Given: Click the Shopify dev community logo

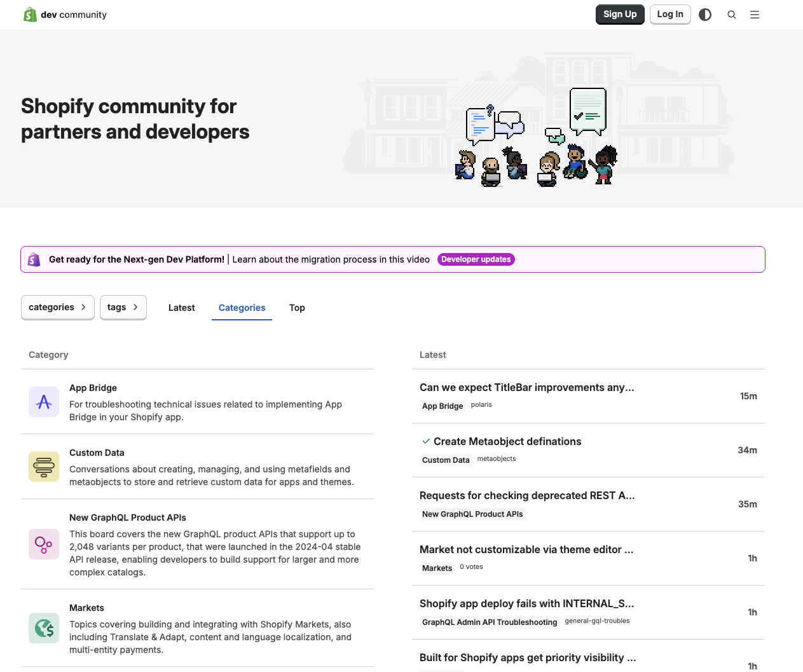Looking at the screenshot, I should pyautogui.click(x=65, y=15).
